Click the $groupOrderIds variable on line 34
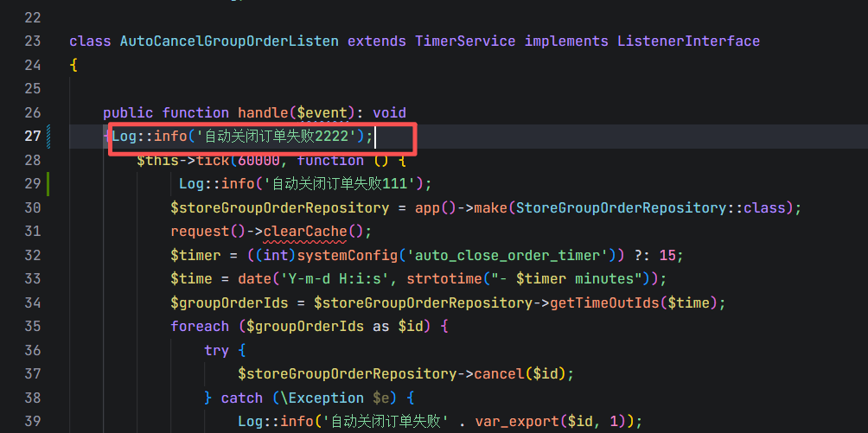This screenshot has width=868, height=433. pos(229,302)
